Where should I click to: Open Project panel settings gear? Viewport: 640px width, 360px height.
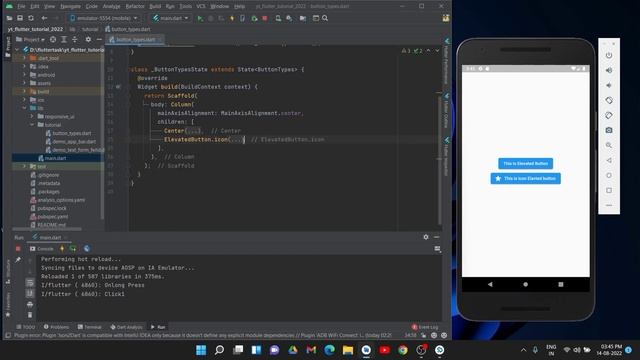(x=88, y=40)
